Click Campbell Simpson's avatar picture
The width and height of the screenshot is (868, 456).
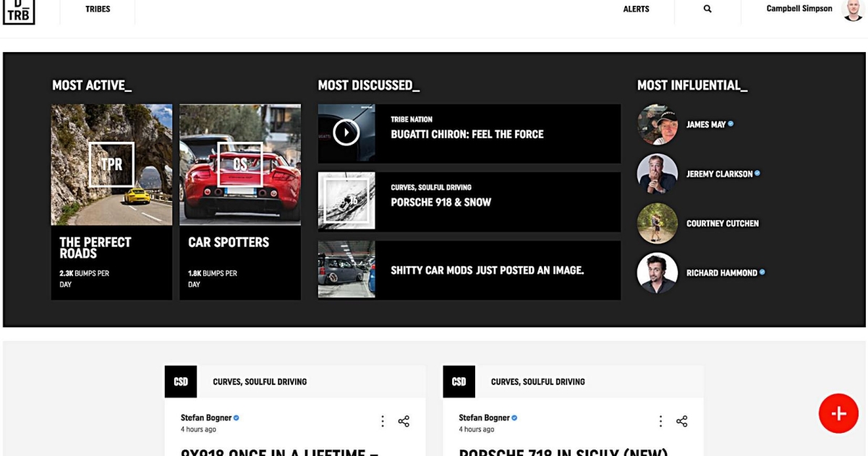pos(853,9)
